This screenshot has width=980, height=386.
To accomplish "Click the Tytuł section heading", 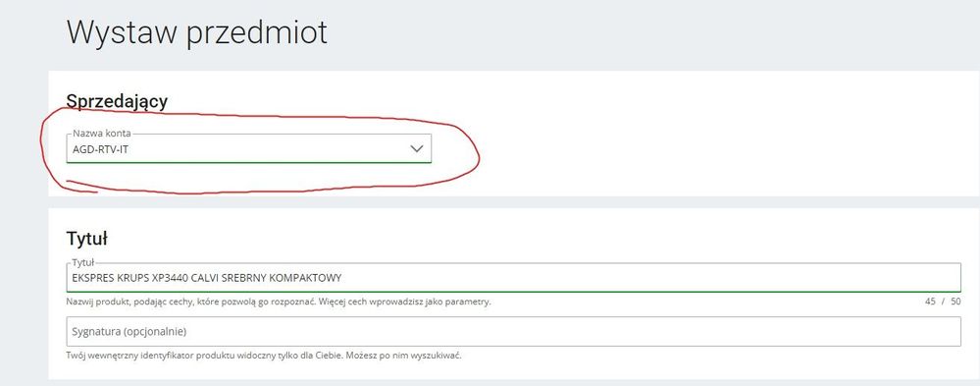I will pos(87,238).
